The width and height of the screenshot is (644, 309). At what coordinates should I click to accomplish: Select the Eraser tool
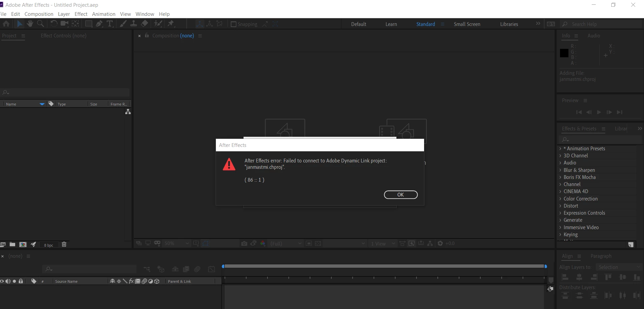144,24
